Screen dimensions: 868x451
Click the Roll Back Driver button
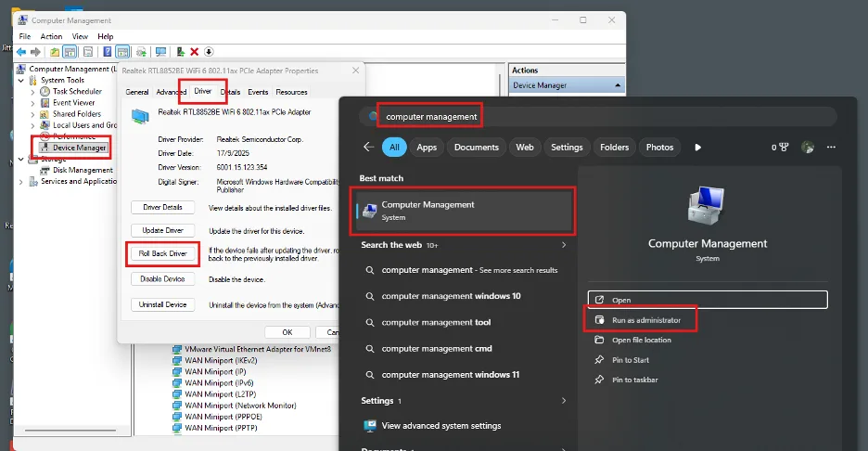[x=163, y=253]
